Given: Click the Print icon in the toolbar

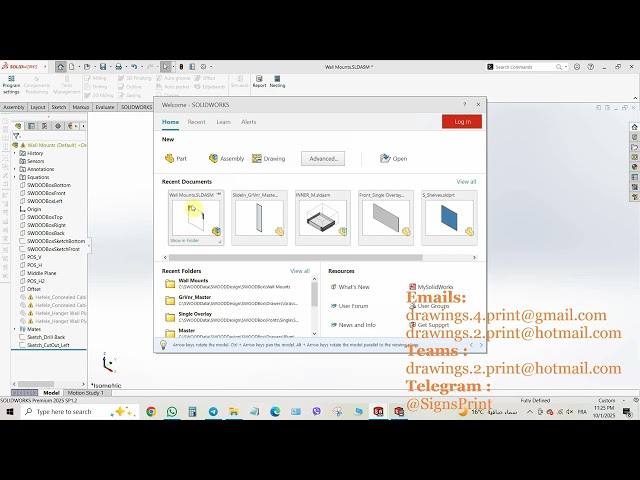Looking at the screenshot, I should [x=118, y=67].
